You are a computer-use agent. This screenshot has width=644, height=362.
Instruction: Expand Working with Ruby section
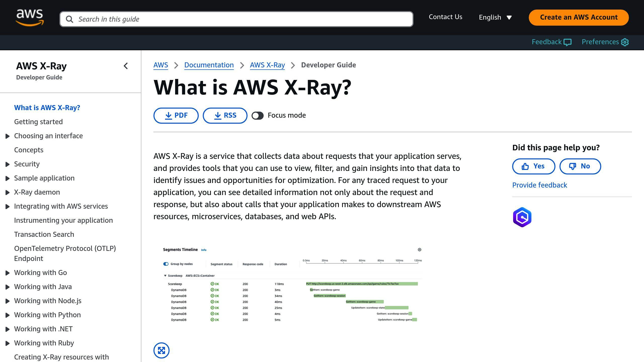pos(8,343)
